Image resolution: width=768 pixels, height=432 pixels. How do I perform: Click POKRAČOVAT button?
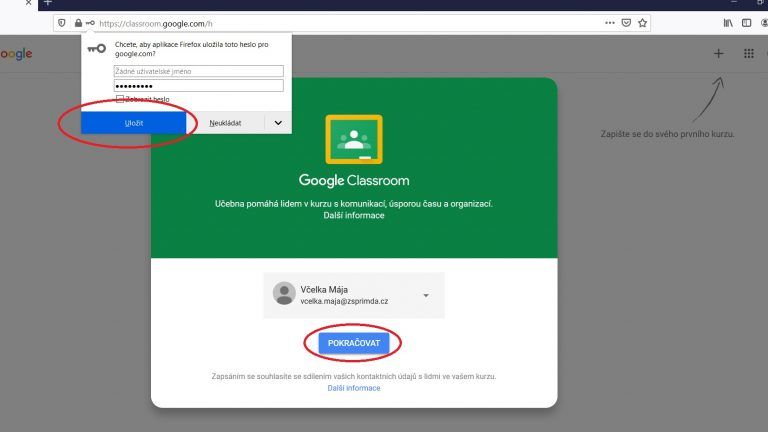pos(354,343)
